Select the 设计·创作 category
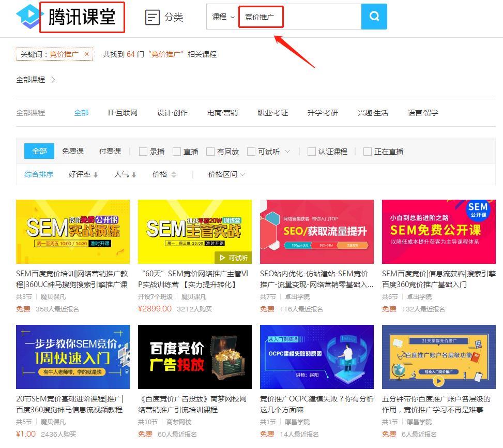 (x=172, y=113)
